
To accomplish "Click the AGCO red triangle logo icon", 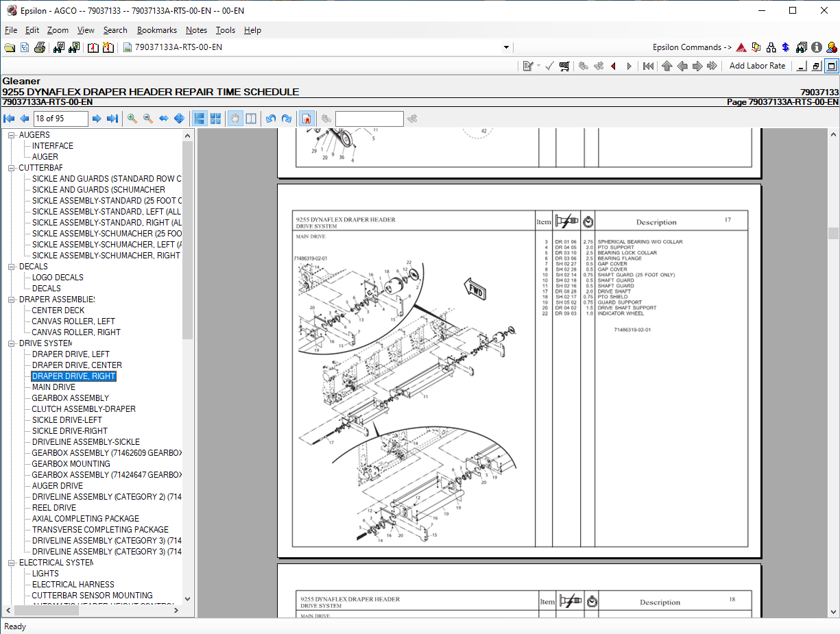I will point(741,47).
